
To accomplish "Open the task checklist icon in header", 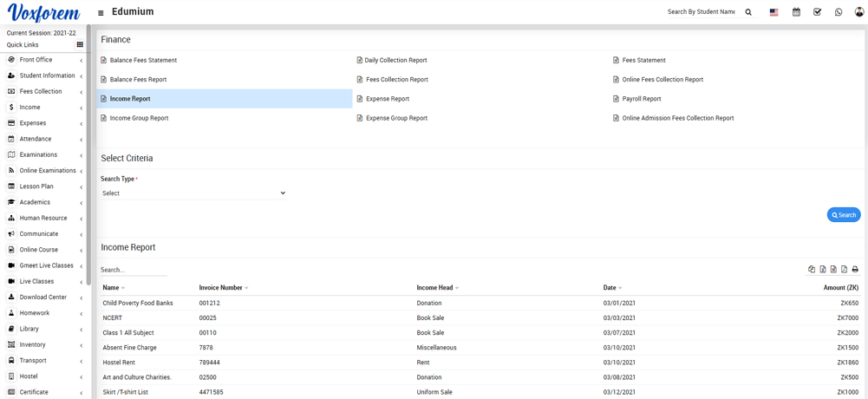I will (817, 12).
